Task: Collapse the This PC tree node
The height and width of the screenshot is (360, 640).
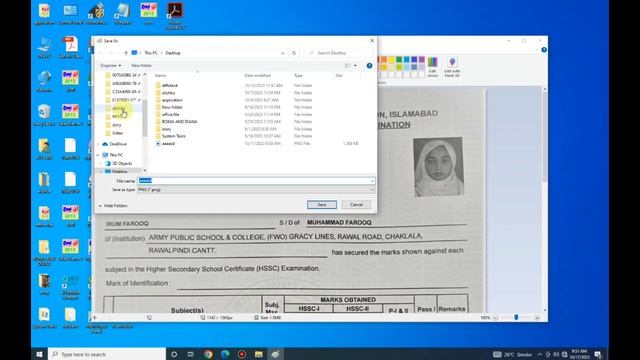Action: coord(98,155)
